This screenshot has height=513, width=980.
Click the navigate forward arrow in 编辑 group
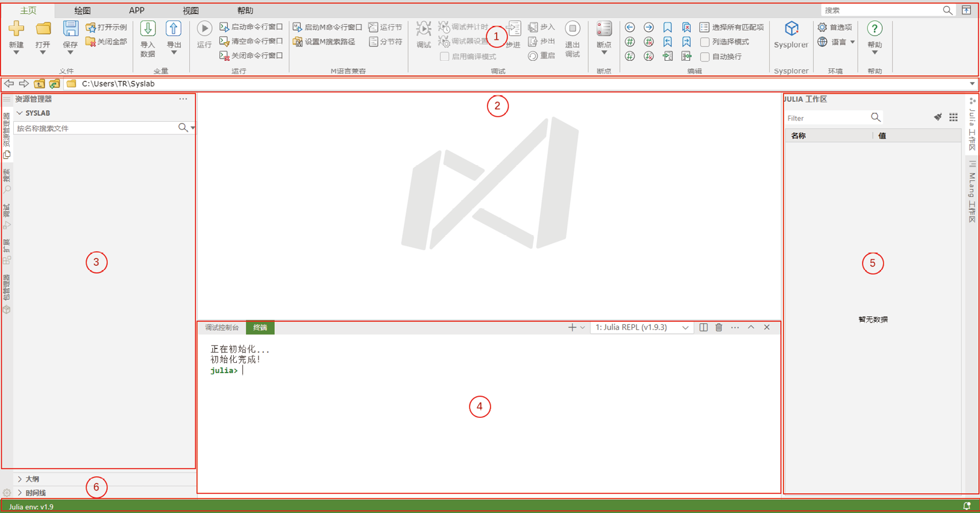click(649, 27)
